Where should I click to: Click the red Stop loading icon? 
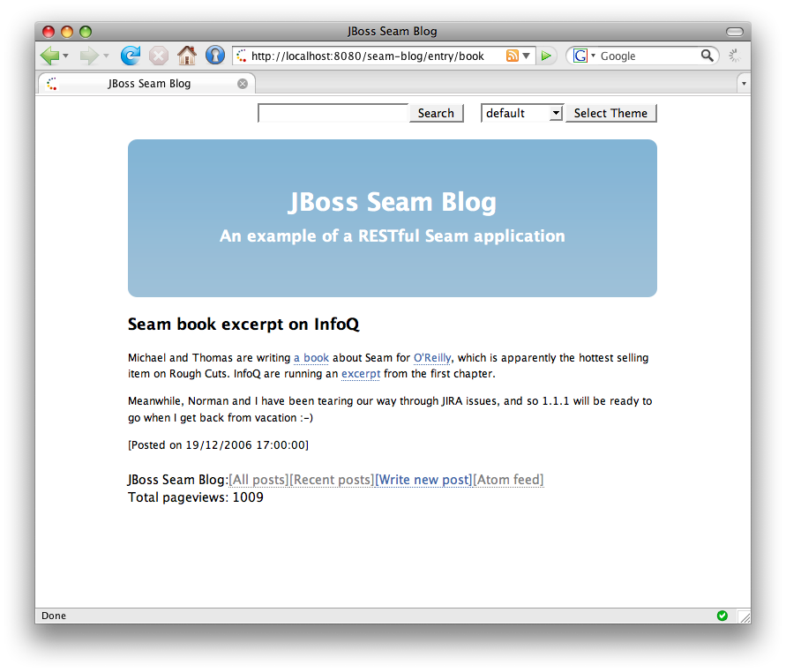point(159,56)
